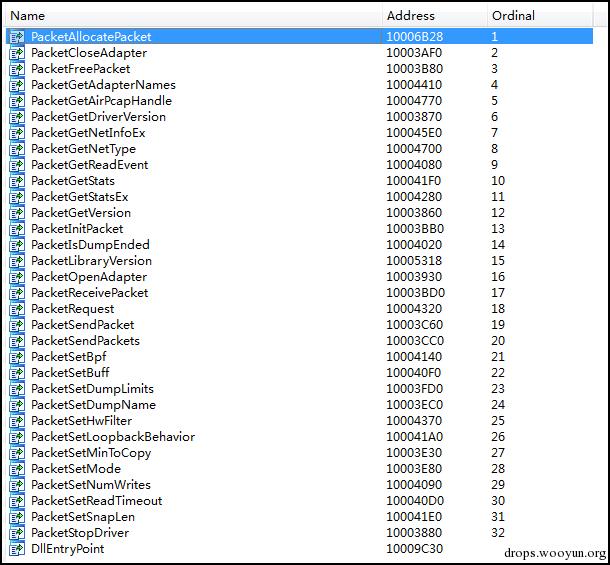Click the export icon beside PacketOpenAdapter
Image resolution: width=610 pixels, height=565 pixels.
point(17,277)
